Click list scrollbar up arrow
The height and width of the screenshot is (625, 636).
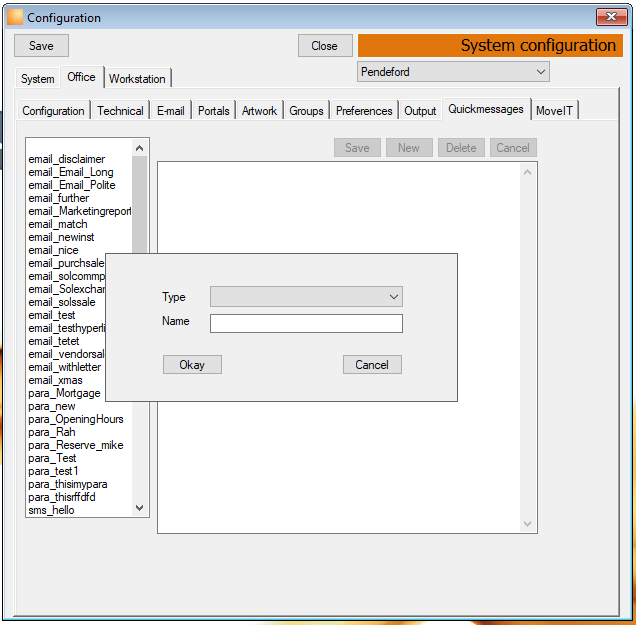point(140,148)
